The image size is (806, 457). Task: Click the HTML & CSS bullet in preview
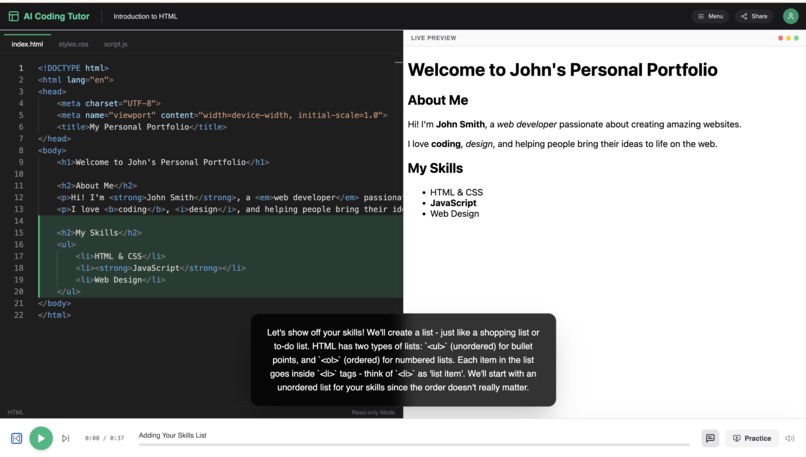tap(456, 192)
